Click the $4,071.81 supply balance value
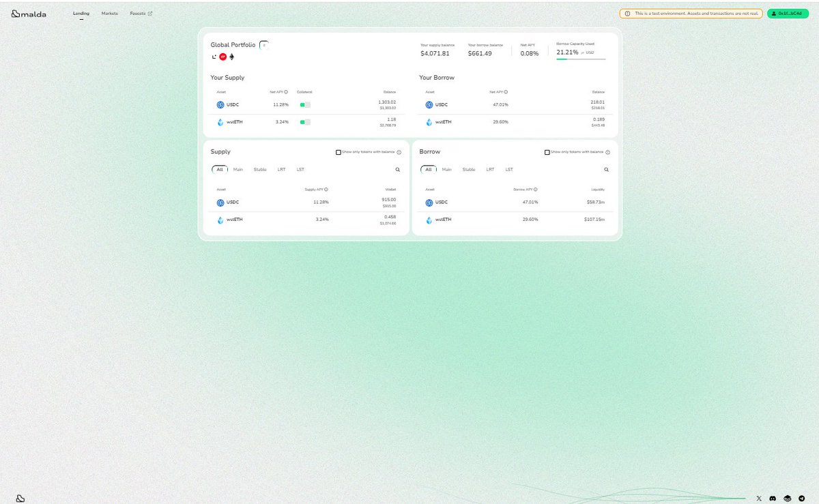Screen dimensions: 819x504 pyautogui.click(x=435, y=53)
